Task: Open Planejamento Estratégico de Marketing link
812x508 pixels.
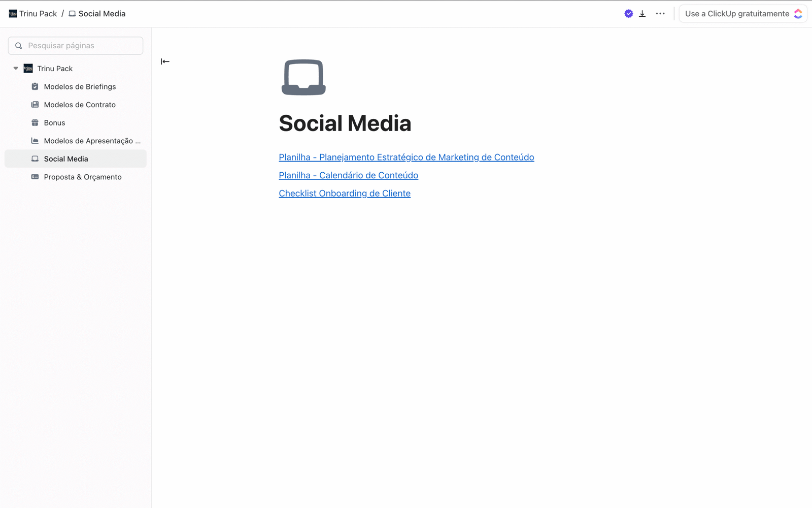Action: point(406,157)
